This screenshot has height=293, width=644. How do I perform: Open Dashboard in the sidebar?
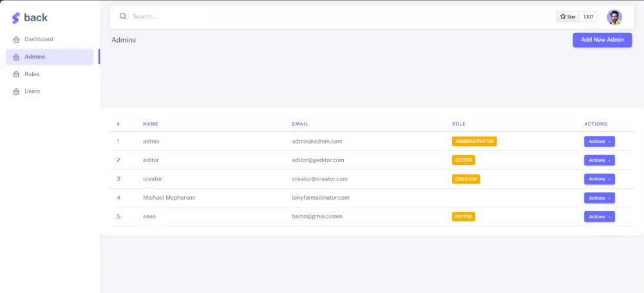point(50,39)
